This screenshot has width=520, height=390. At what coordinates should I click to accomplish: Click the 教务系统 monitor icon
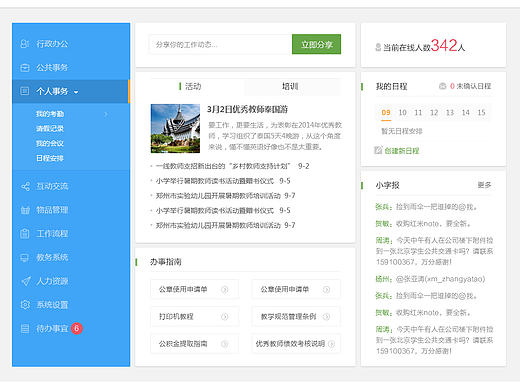click(x=25, y=258)
